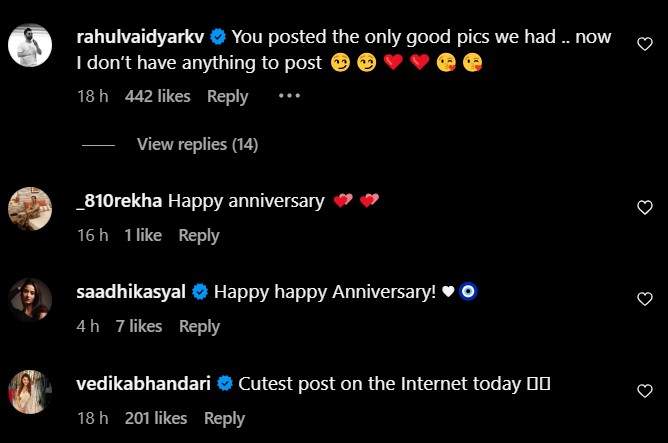The height and width of the screenshot is (443, 668).
Task: Visit the saadhikasyal username link
Action: [x=130, y=292]
